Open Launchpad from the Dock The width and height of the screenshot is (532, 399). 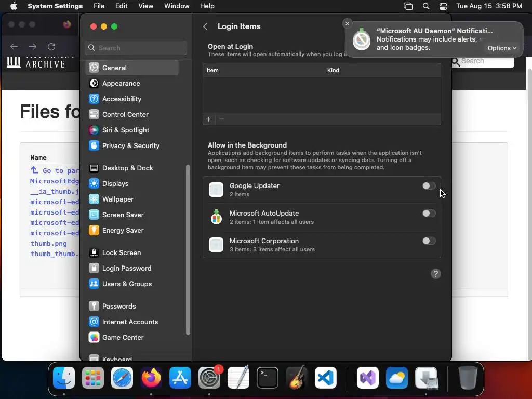93,378
